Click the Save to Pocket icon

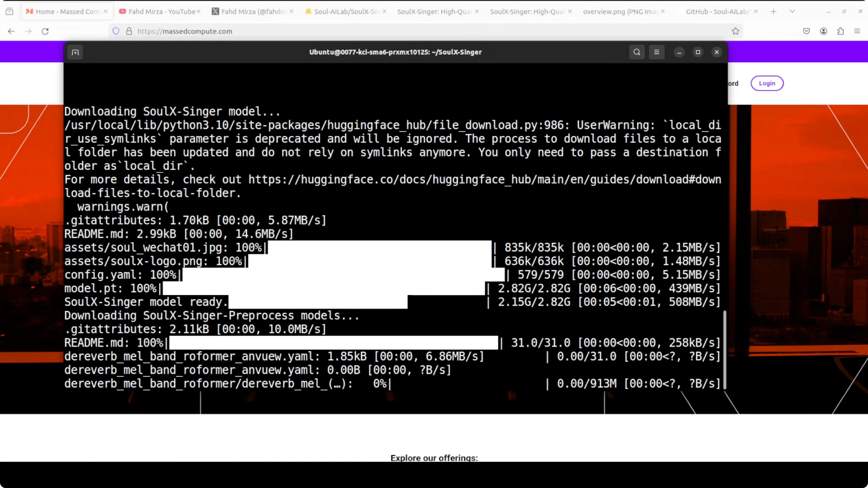pyautogui.click(x=806, y=31)
